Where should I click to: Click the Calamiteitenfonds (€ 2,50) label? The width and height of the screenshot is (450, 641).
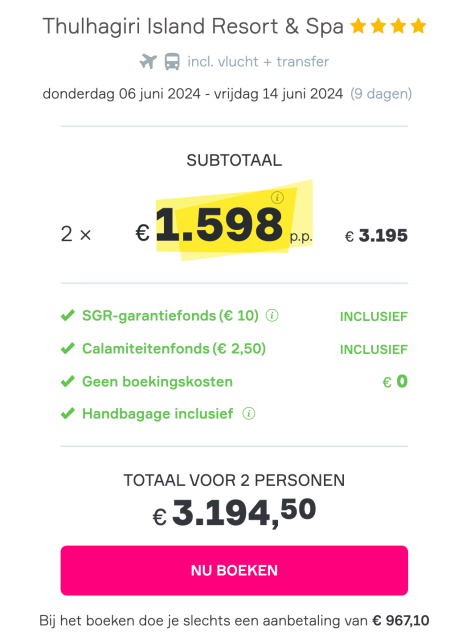(x=174, y=348)
